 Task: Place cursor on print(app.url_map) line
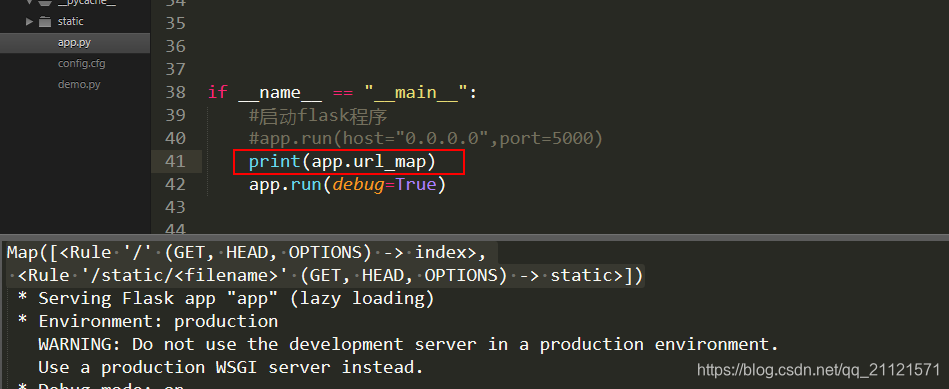coord(342,162)
